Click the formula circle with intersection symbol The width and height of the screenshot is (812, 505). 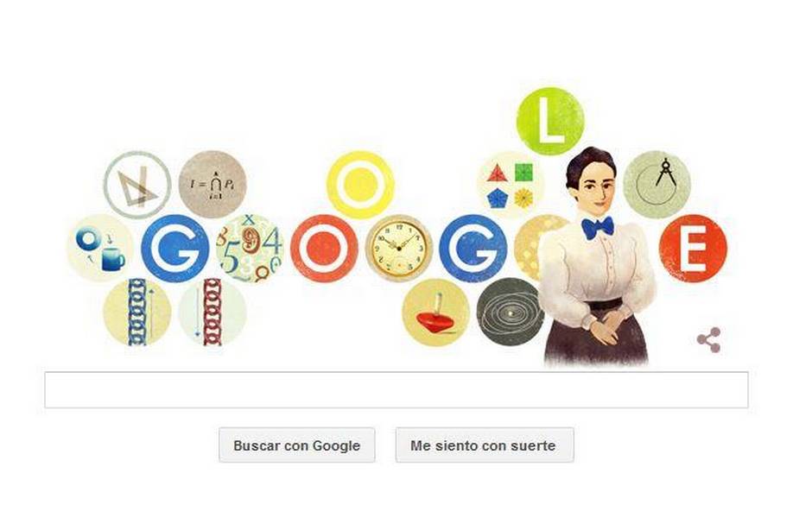213,185
